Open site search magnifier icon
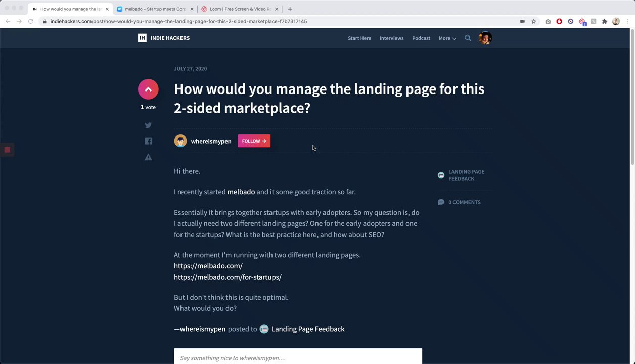The width and height of the screenshot is (635, 364). (468, 38)
